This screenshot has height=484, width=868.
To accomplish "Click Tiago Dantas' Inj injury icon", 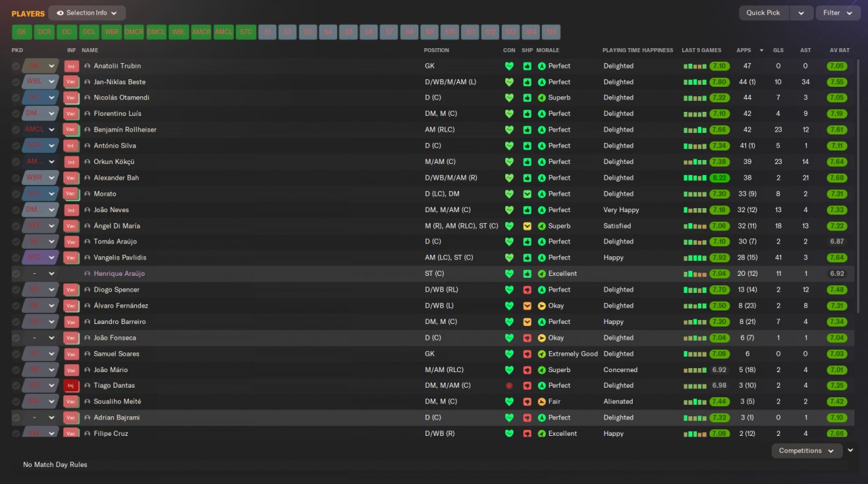I will point(71,386).
